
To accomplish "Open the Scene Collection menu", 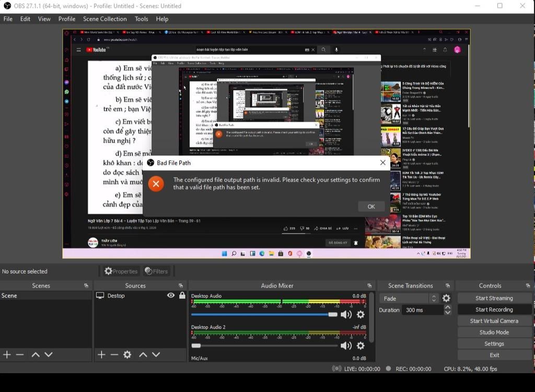I will (x=104, y=19).
